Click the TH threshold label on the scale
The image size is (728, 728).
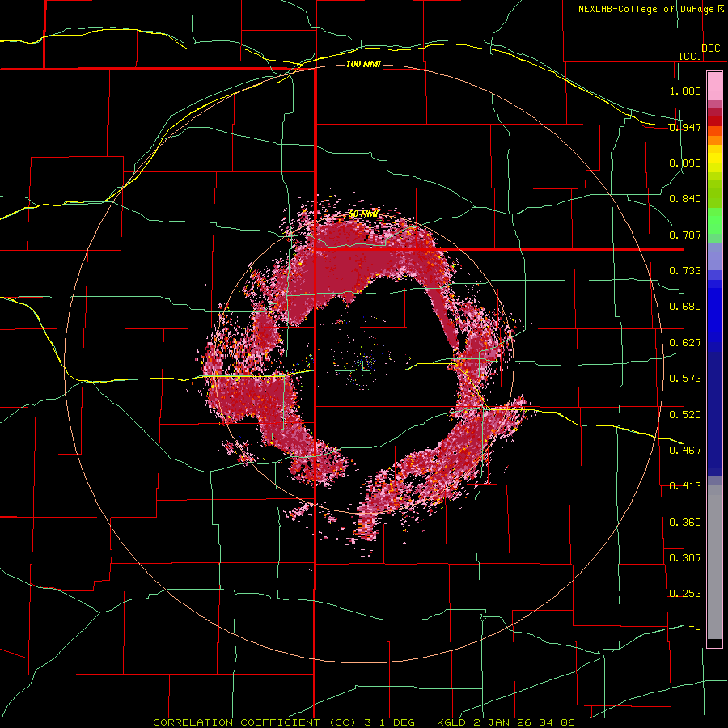pos(695,630)
